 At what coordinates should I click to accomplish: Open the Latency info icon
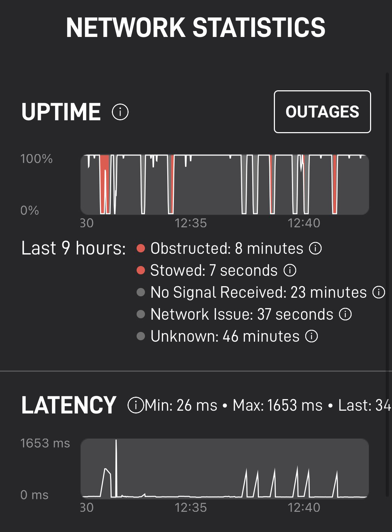click(x=136, y=405)
